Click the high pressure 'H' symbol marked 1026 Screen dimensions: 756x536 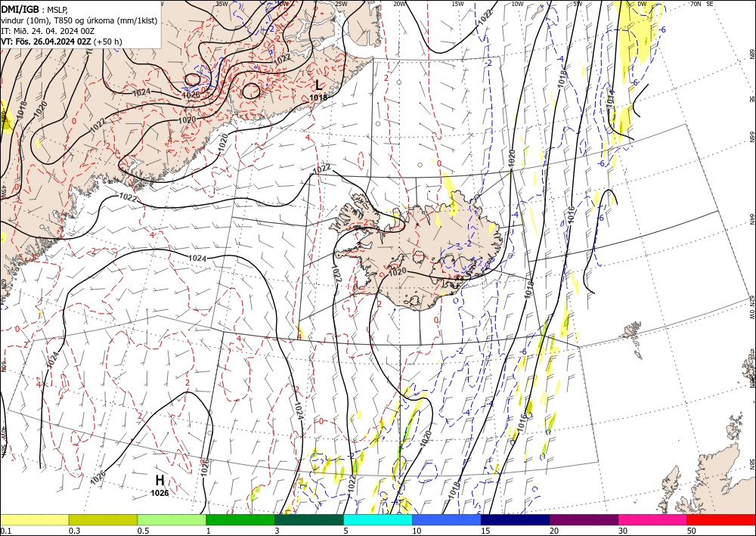tap(160, 480)
